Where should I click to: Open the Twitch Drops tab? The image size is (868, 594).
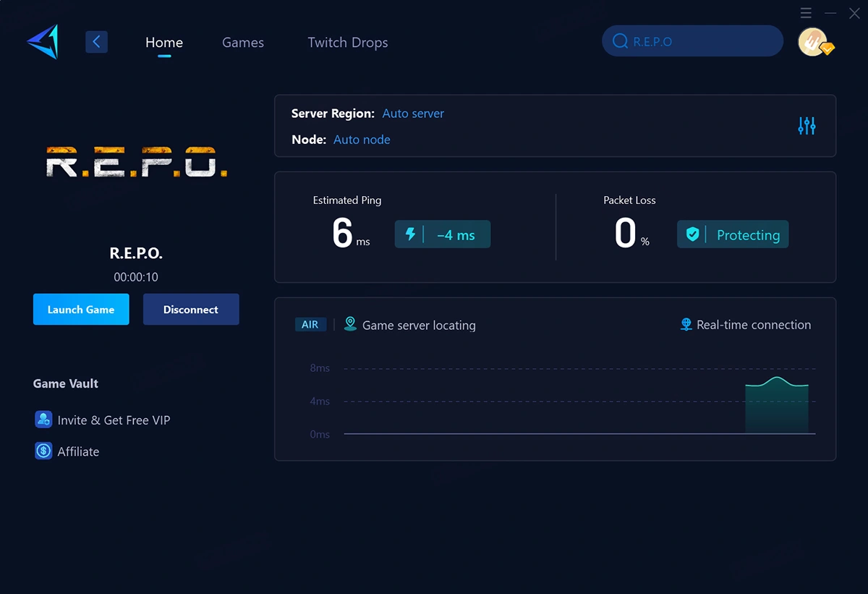[x=347, y=43]
